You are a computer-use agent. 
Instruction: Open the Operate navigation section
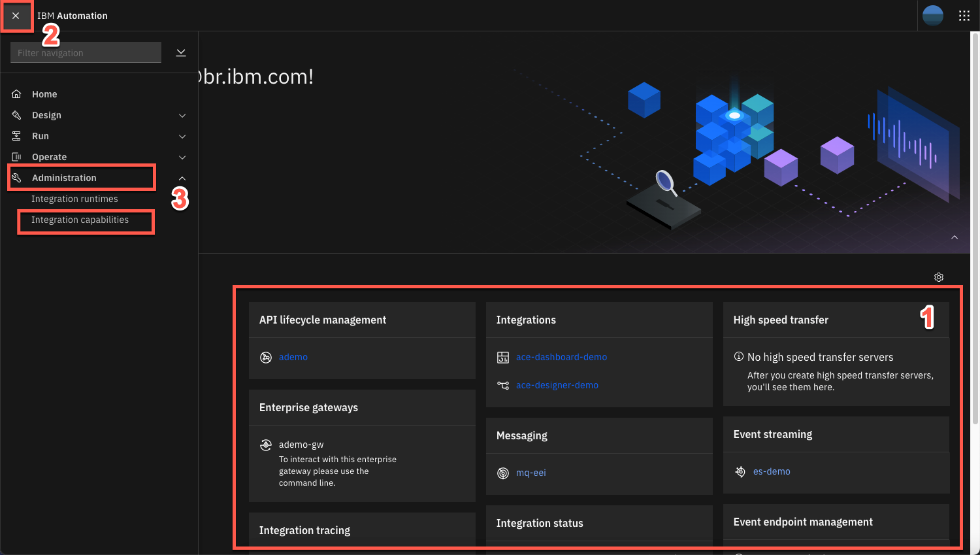click(49, 157)
